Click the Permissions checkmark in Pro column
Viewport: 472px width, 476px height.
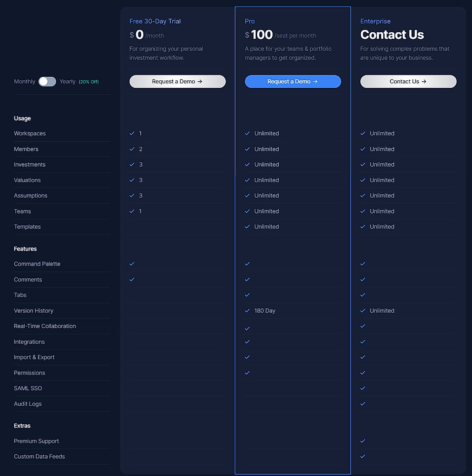point(247,373)
